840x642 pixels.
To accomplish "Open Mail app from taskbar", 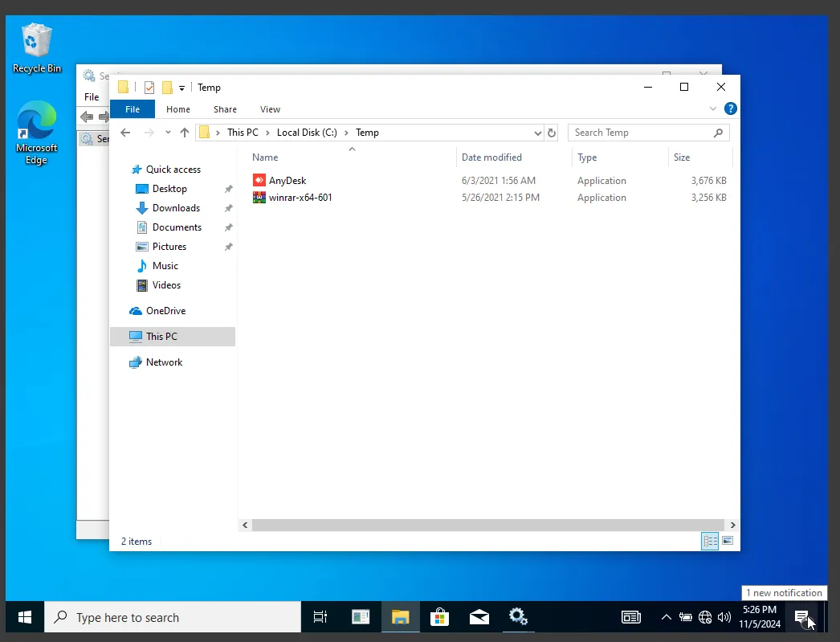I will (479, 617).
